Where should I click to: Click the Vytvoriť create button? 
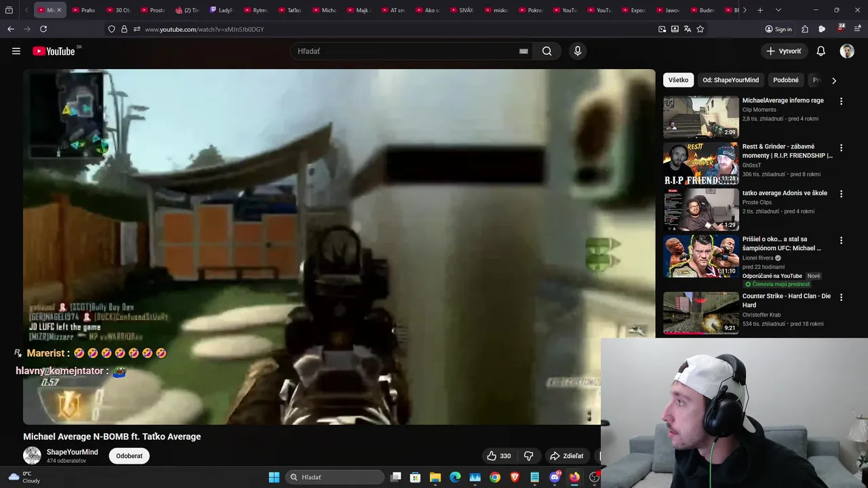pos(783,51)
